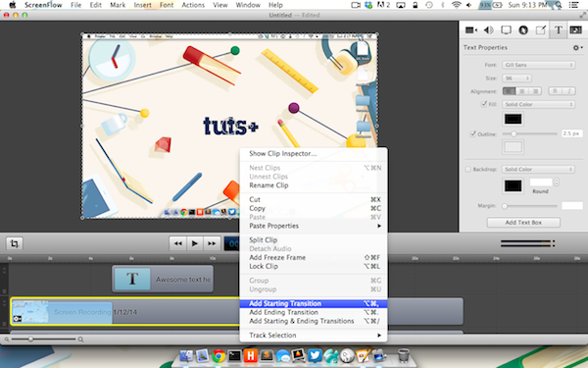Select Split Clip from context menu
The height and width of the screenshot is (368, 588).
pyautogui.click(x=314, y=240)
